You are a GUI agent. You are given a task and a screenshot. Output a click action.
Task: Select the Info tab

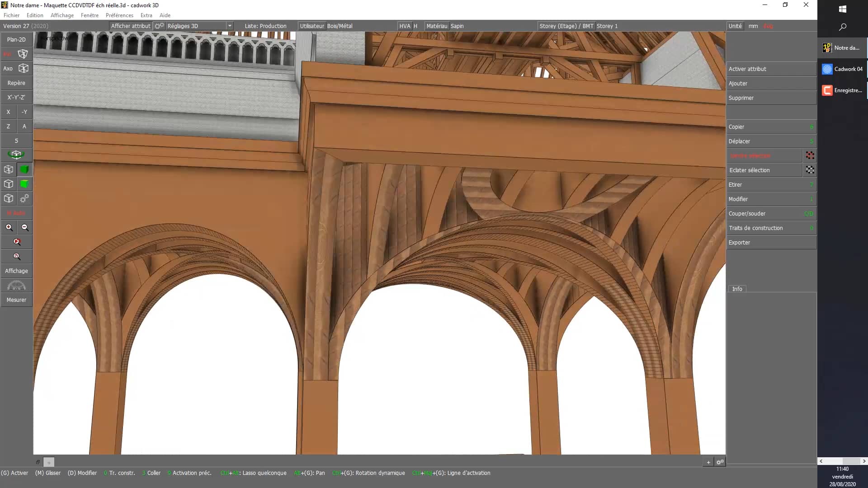pos(737,289)
